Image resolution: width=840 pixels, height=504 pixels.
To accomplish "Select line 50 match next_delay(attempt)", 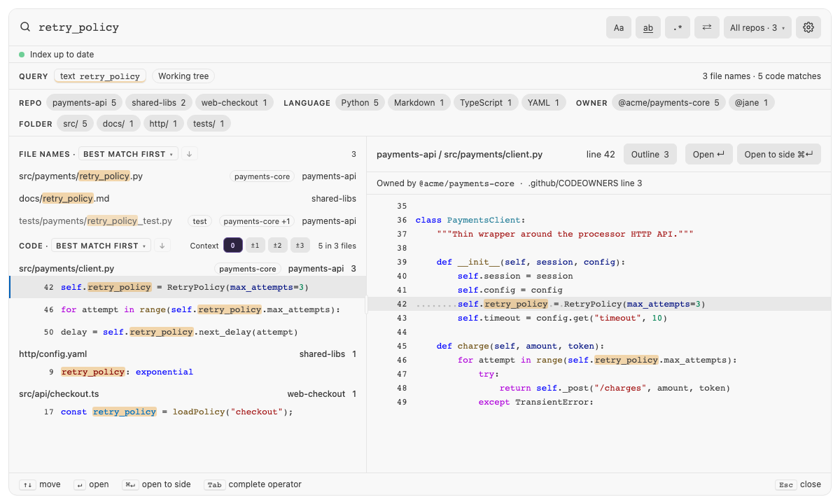I will (x=188, y=332).
